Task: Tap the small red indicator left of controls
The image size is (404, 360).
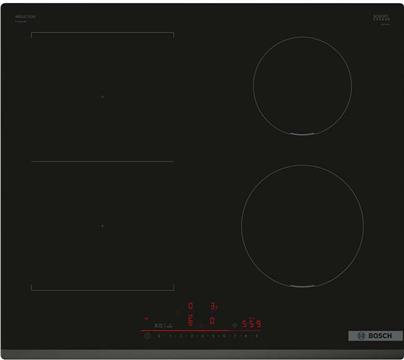Action: pyautogui.click(x=146, y=318)
